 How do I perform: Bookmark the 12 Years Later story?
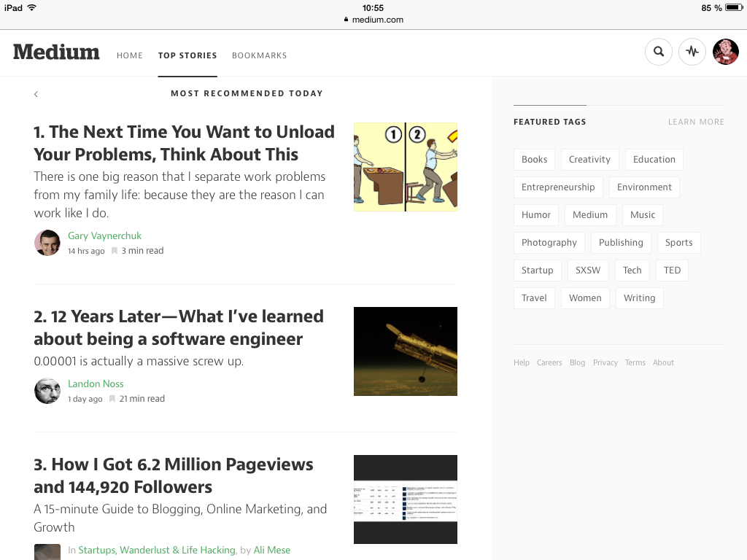point(112,399)
